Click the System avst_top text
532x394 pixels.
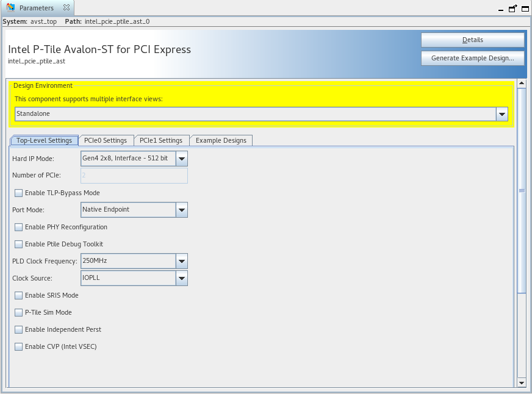[x=29, y=22]
